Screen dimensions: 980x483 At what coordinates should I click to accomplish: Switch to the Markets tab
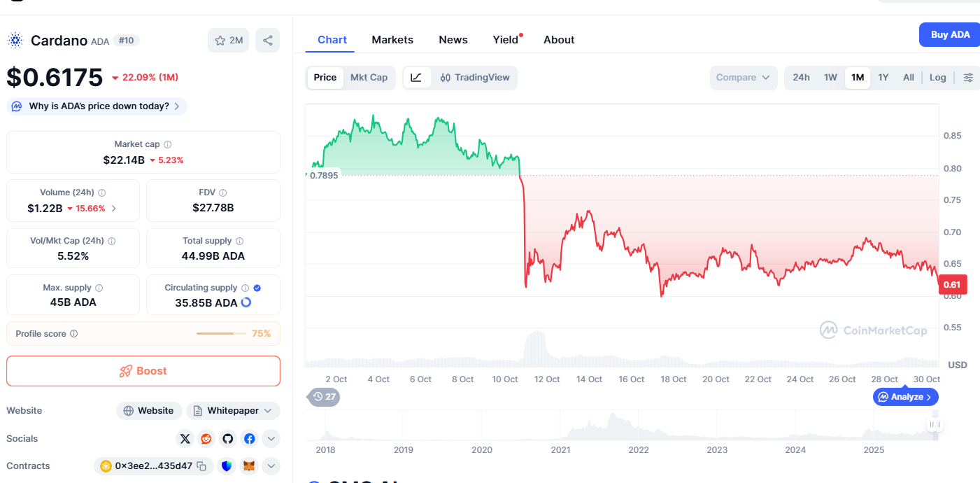(x=392, y=40)
